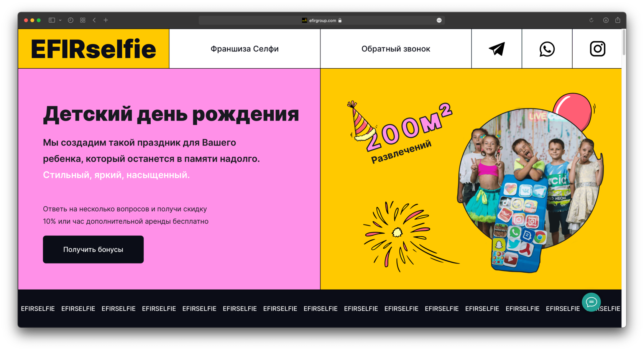
Task: Open the green chat widget bubble
Action: (591, 302)
